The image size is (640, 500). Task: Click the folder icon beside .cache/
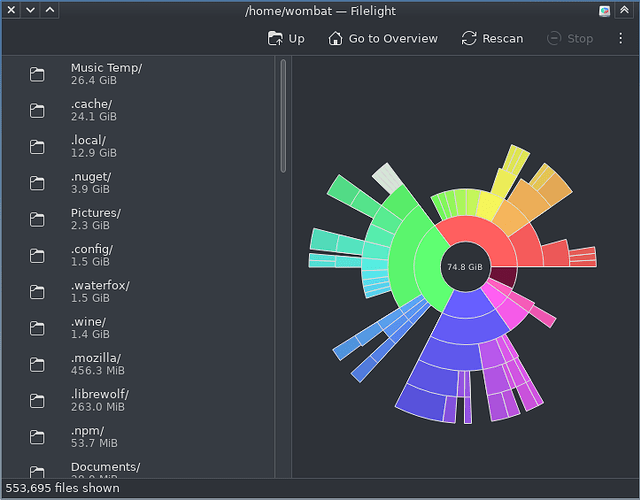tap(38, 111)
